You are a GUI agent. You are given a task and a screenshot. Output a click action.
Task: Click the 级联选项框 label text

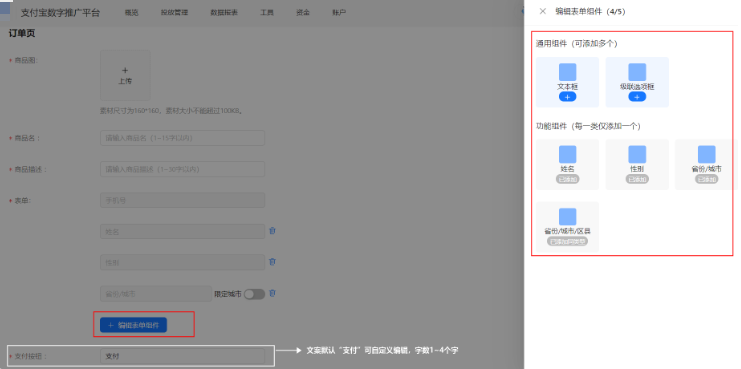637,87
